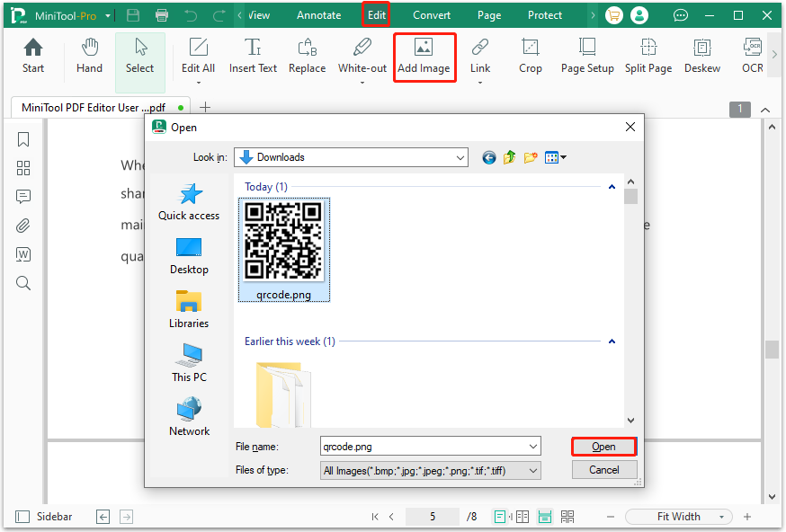Open the shopping cart icon
Image resolution: width=786 pixels, height=532 pixels.
(613, 15)
